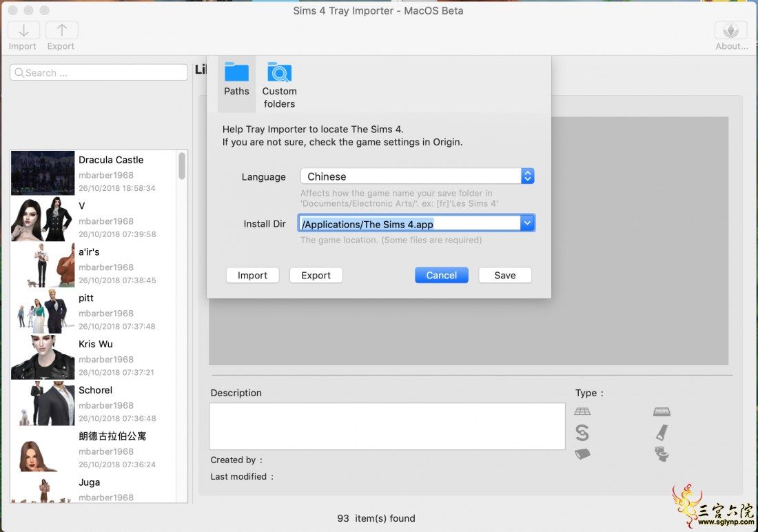758x532 pixels.
Task: Click the date "26/10/2018 18:58:34"
Action: click(117, 188)
